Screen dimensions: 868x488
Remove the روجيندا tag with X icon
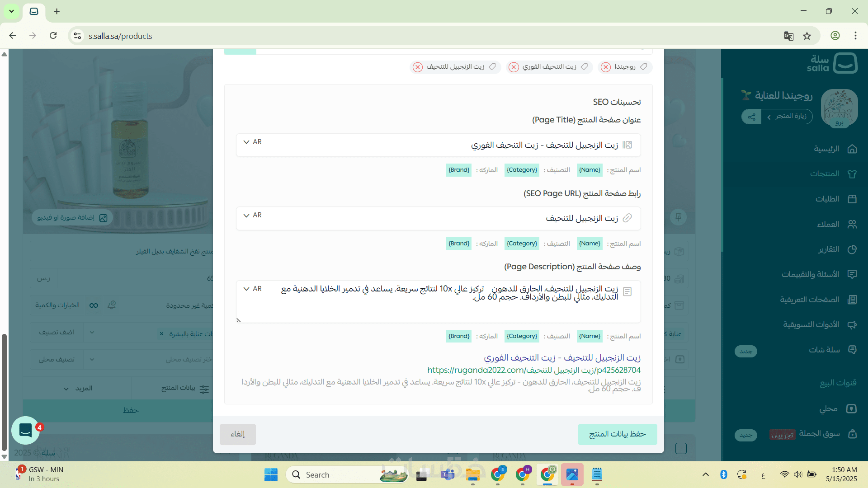point(606,67)
